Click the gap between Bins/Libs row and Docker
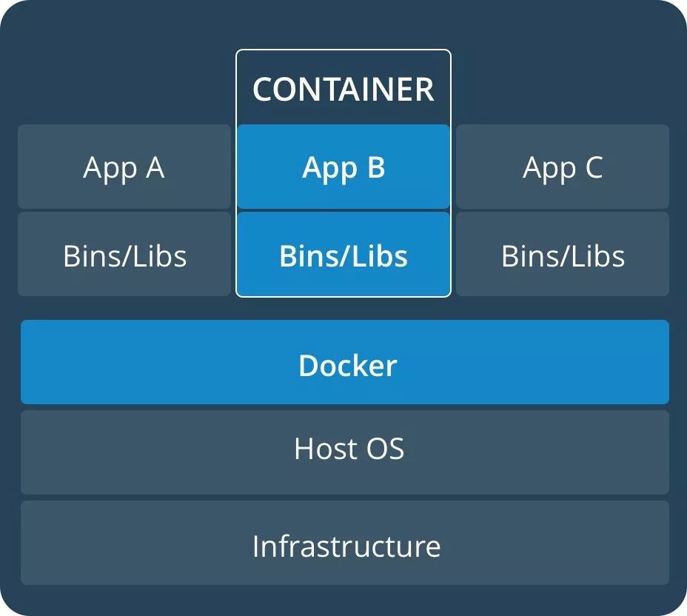Image resolution: width=687 pixels, height=616 pixels. (345, 309)
